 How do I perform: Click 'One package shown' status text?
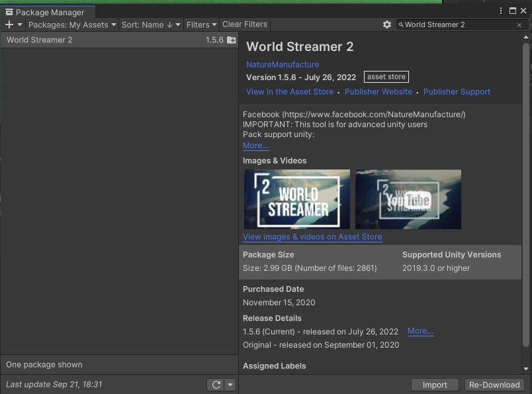coord(44,364)
